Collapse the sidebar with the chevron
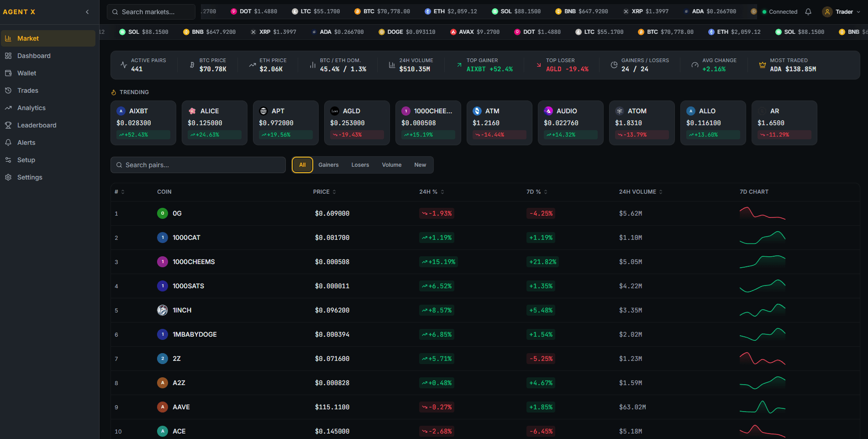868x439 pixels. [x=87, y=12]
